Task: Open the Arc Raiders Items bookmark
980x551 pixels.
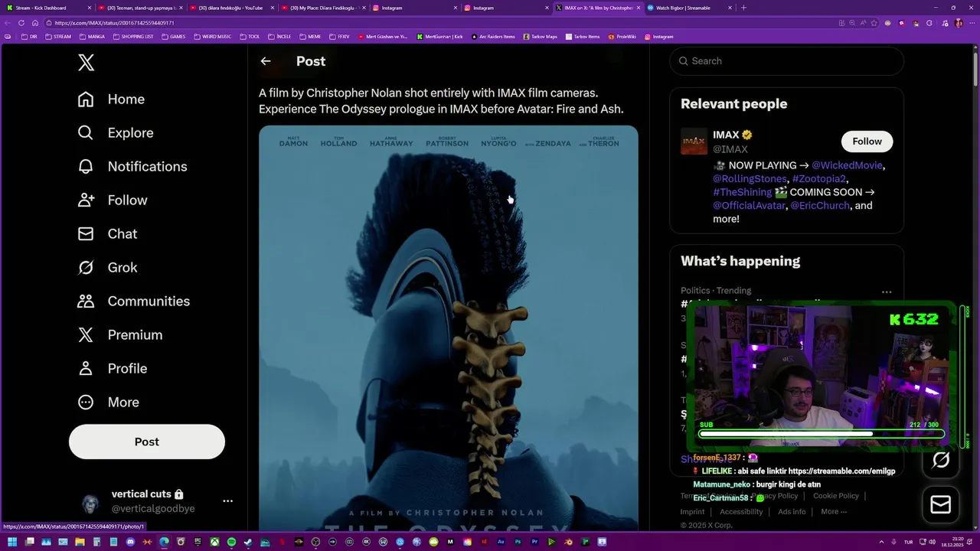Action: click(x=494, y=37)
